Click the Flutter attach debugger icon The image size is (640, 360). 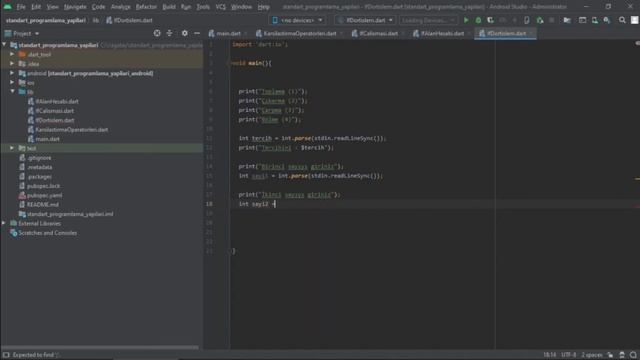pyautogui.click(x=540, y=20)
